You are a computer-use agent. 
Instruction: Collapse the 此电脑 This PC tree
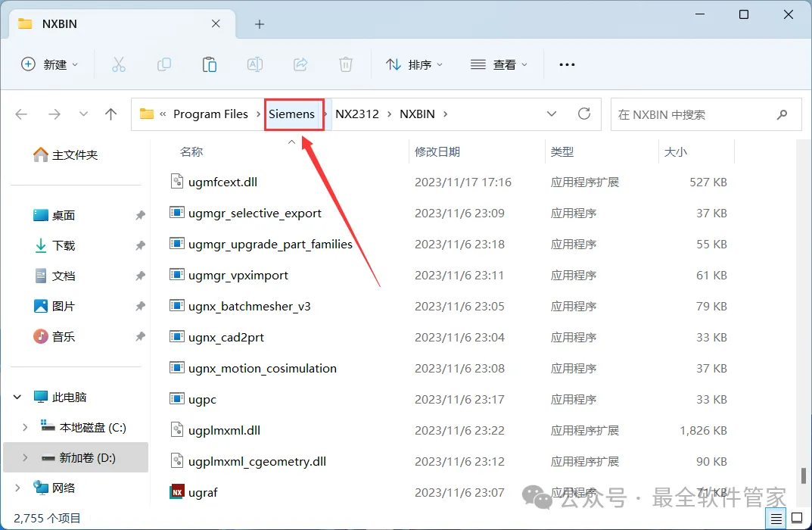(x=17, y=397)
